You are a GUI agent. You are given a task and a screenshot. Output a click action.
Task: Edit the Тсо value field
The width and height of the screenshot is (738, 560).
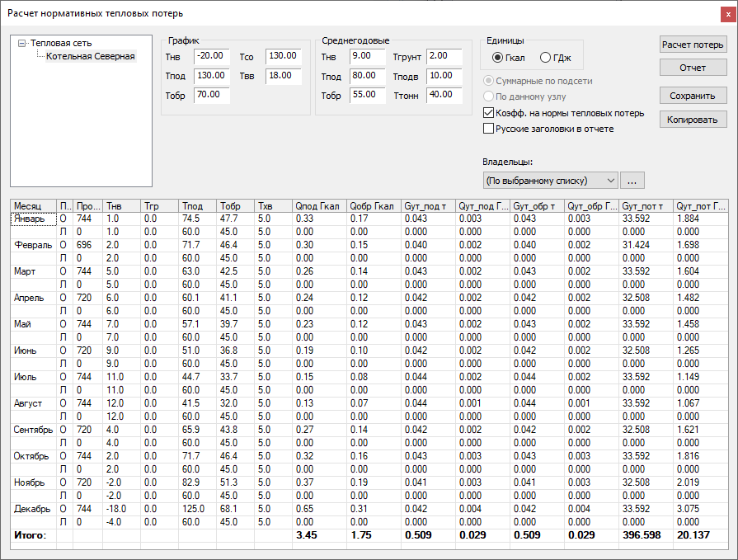tap(284, 56)
